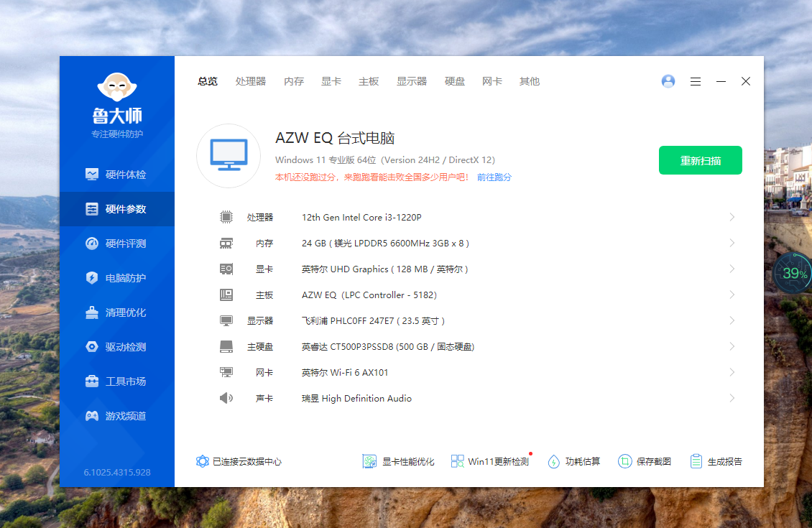Viewport: 812px width, 528px height.
Task: Open 工具市场 in the sidebar
Action: 117,381
